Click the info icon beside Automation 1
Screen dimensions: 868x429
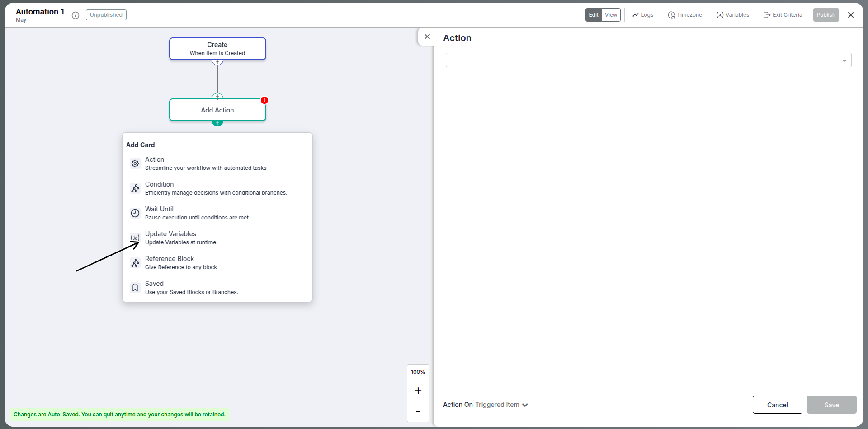(x=75, y=15)
